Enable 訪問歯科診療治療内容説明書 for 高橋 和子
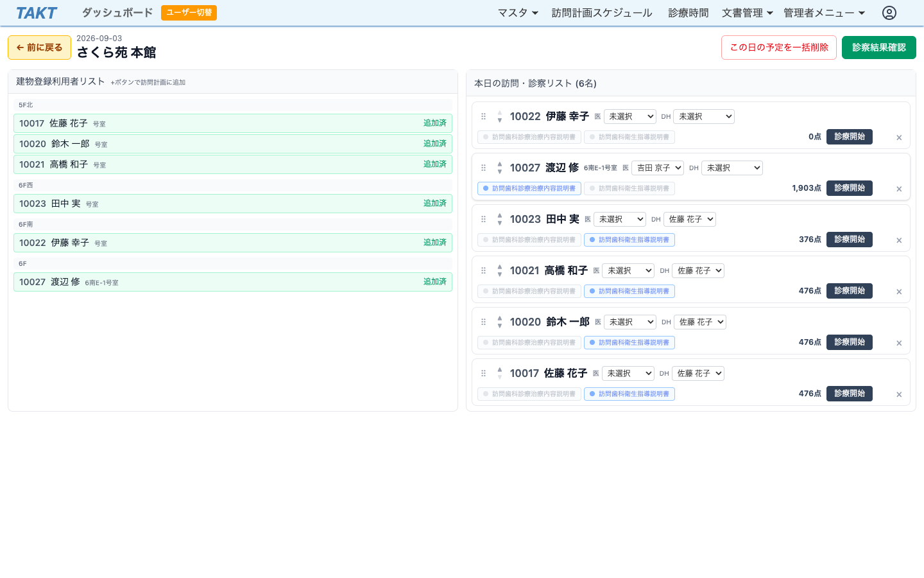This screenshot has height=578, width=924. pyautogui.click(x=529, y=291)
